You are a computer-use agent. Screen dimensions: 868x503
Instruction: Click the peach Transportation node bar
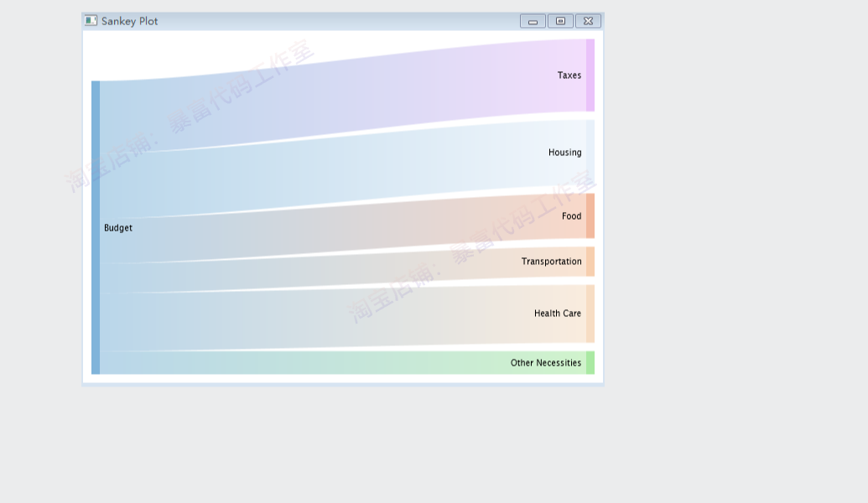click(x=590, y=262)
